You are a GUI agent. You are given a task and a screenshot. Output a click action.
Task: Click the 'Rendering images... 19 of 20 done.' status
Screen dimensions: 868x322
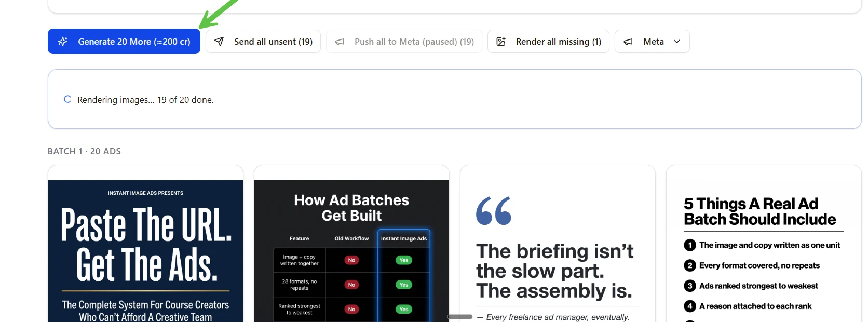[145, 100]
